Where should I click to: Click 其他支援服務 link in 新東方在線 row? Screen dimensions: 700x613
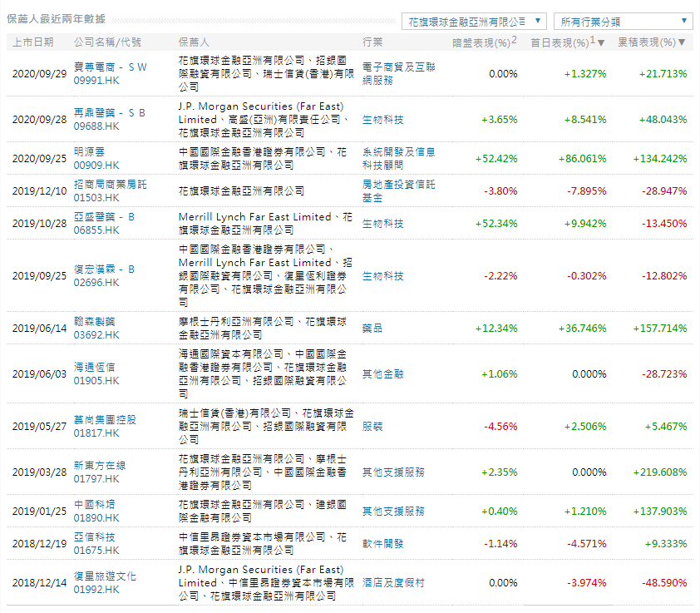(x=393, y=472)
